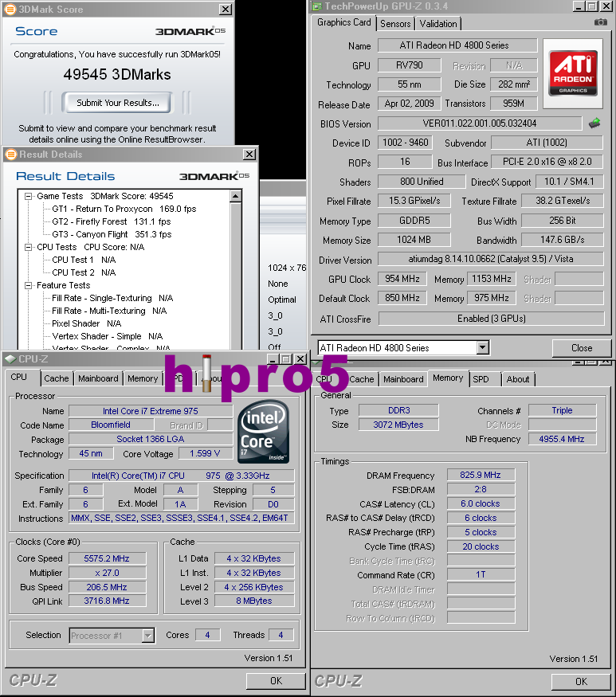
Task: Click the GPU-Z title bar icon
Action: point(316,6)
